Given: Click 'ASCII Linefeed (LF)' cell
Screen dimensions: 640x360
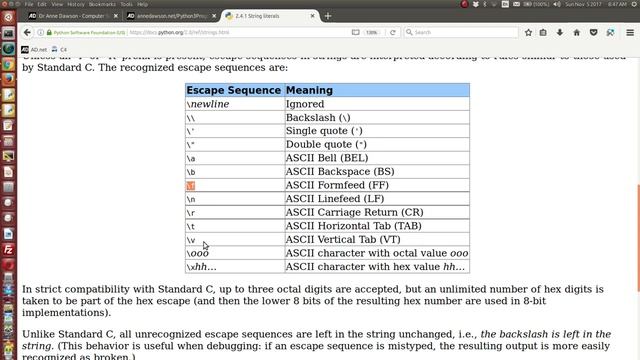Looking at the screenshot, I should click(377, 199).
